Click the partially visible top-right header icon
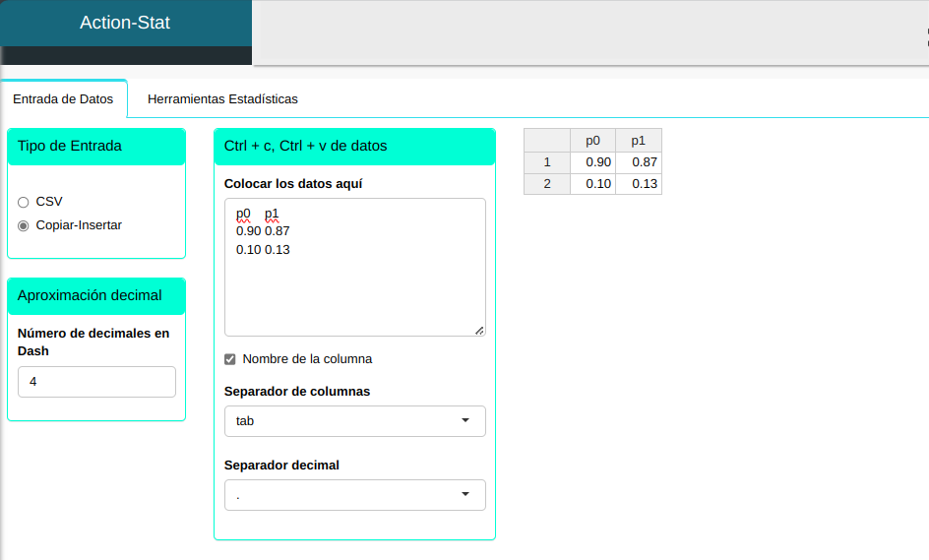This screenshot has width=929, height=560. click(x=925, y=36)
